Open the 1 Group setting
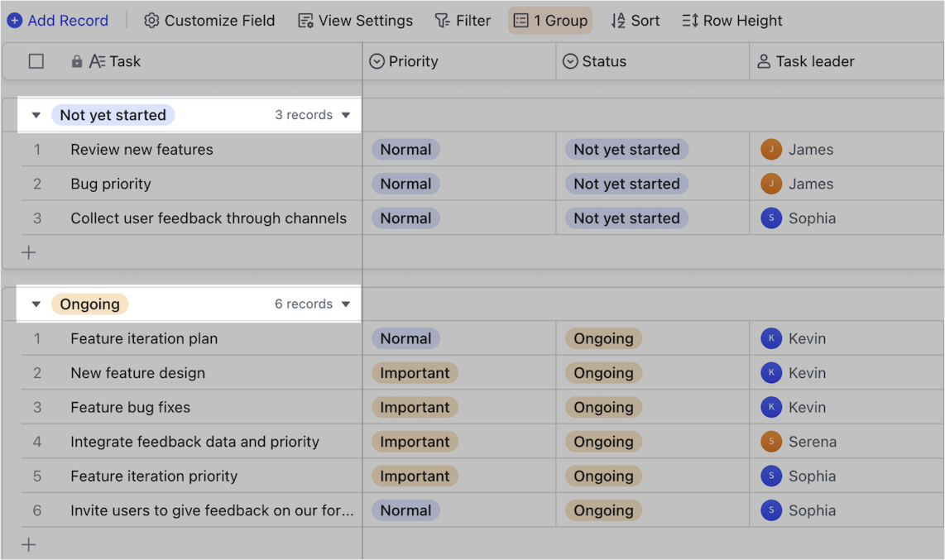The image size is (945, 560). [550, 21]
